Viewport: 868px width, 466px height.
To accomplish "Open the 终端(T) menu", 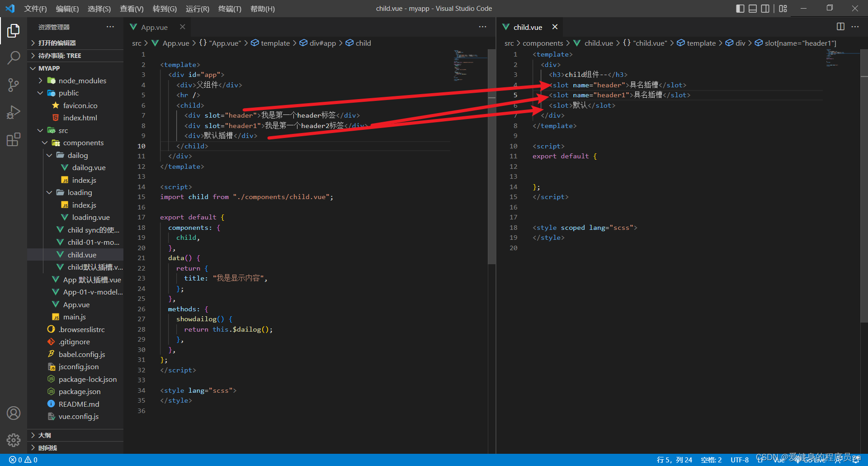I will 230,9.
